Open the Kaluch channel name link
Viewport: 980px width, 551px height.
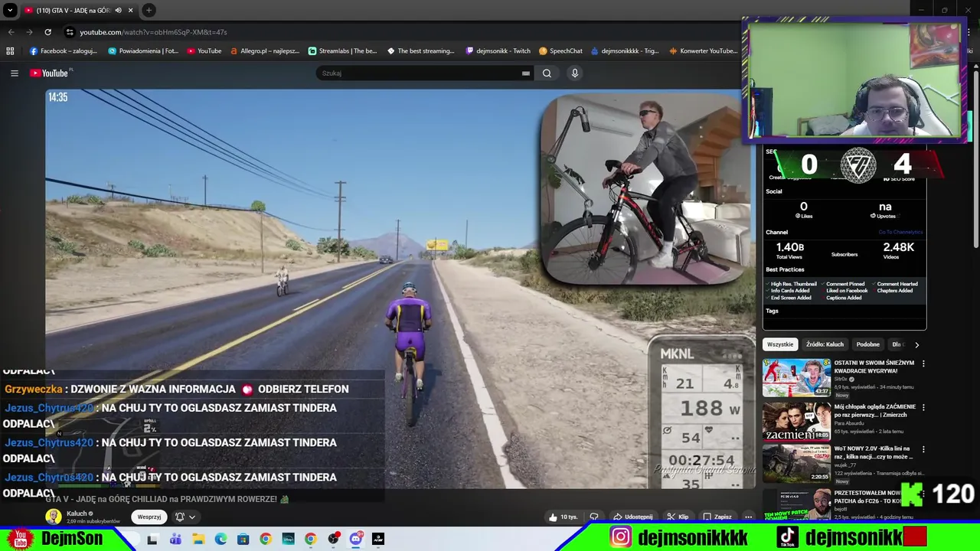click(77, 514)
